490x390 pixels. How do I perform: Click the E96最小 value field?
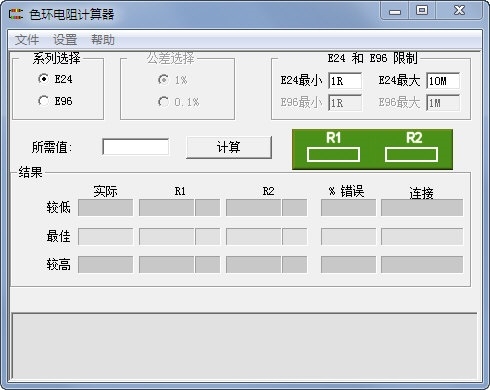tap(345, 103)
